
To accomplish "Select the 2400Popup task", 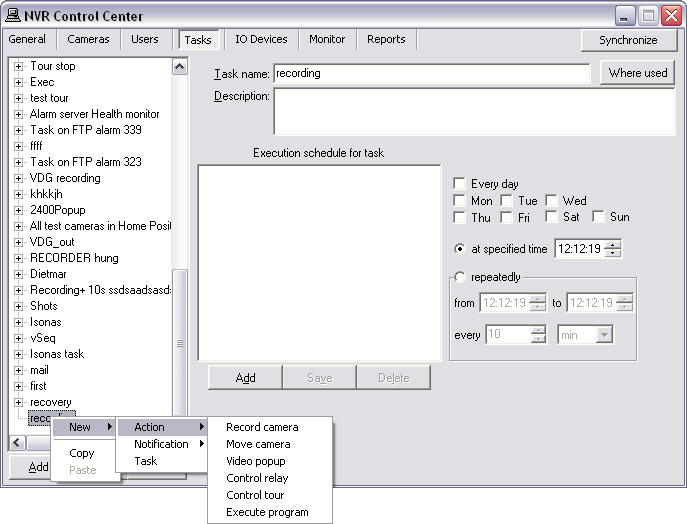I will pos(58,210).
